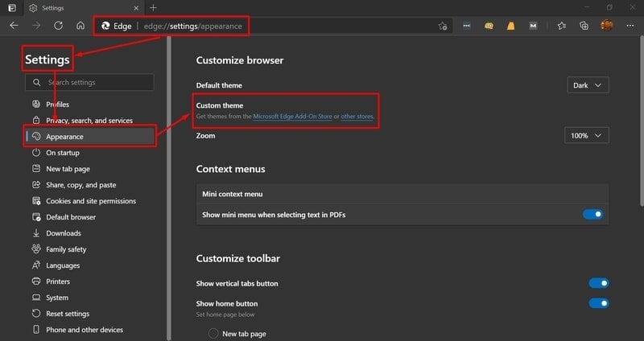644x341 pixels.
Task: Select Appearance in the settings sidebar
Action: click(90, 136)
